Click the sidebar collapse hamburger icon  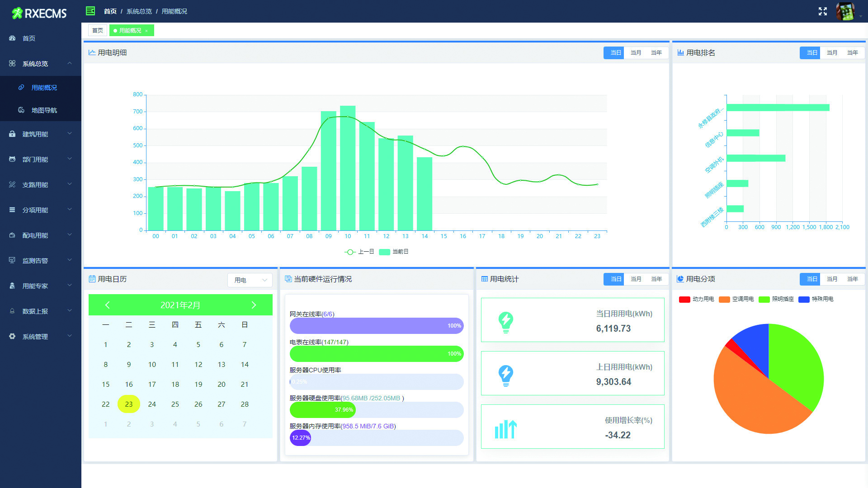click(90, 11)
